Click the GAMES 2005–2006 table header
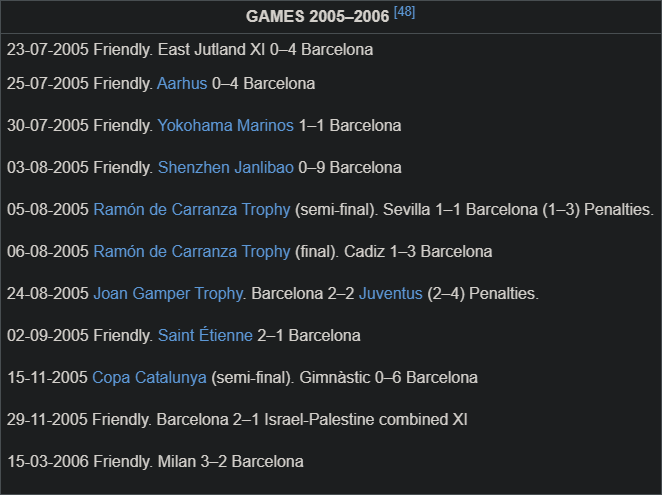The height and width of the screenshot is (495, 662). click(331, 16)
